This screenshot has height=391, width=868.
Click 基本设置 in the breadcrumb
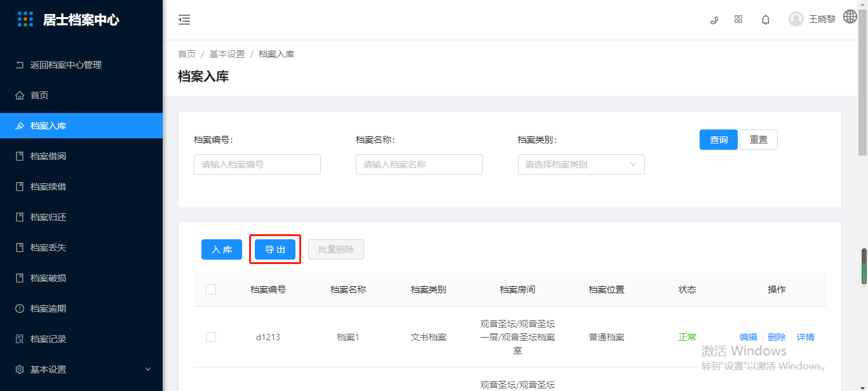click(227, 54)
